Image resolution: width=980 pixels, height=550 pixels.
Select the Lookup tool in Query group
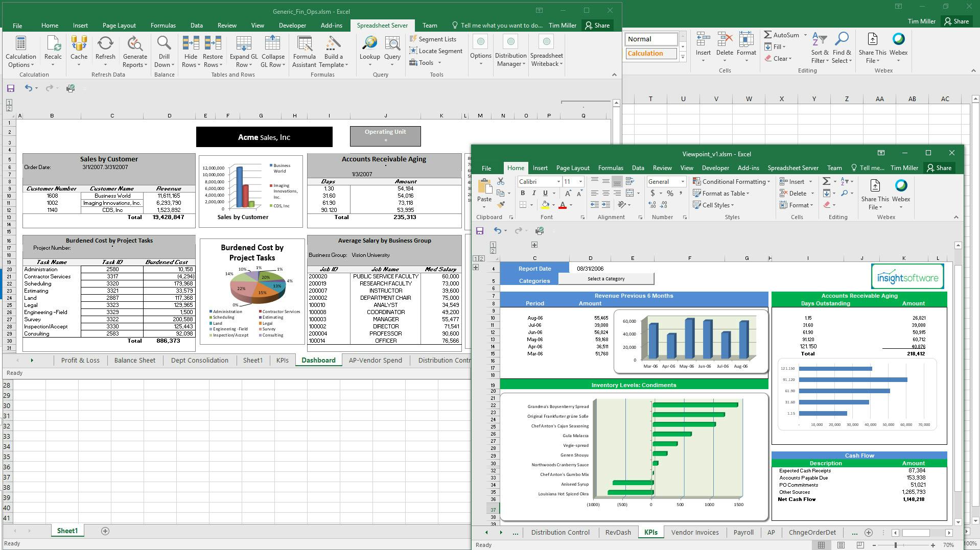click(x=369, y=49)
